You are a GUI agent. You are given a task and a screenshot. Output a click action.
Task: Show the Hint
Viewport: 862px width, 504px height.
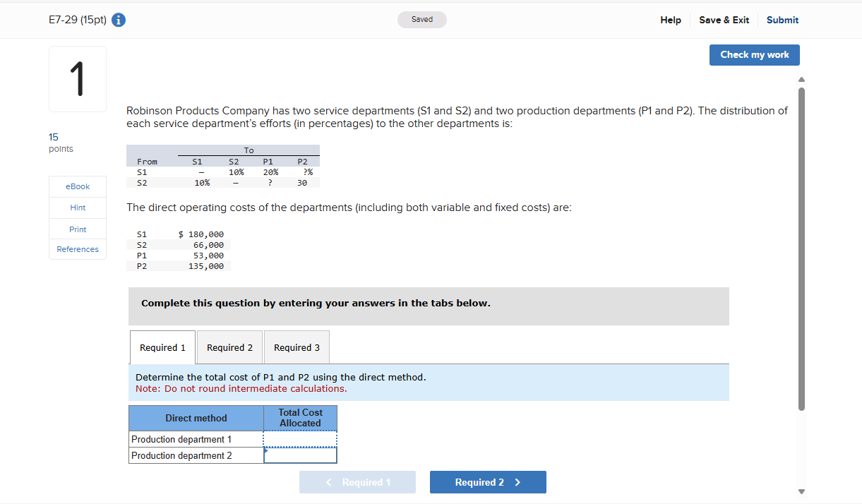coord(78,208)
